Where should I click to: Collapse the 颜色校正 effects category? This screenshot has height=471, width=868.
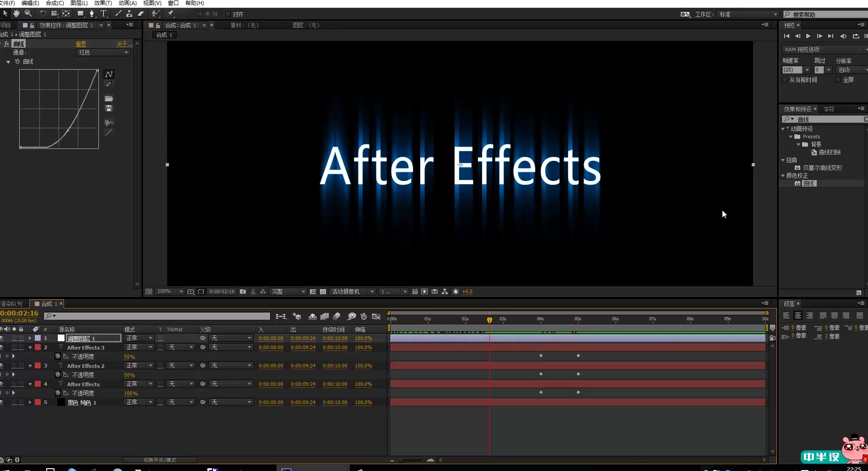(783, 175)
